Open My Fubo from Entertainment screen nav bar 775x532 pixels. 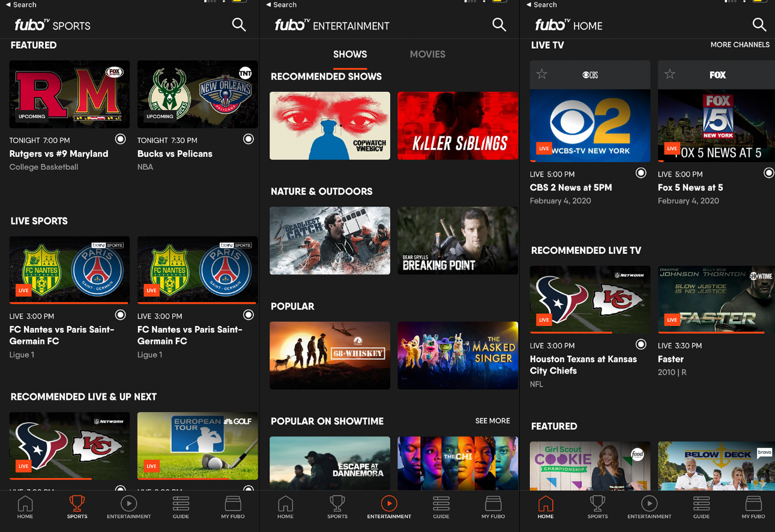coord(493,507)
